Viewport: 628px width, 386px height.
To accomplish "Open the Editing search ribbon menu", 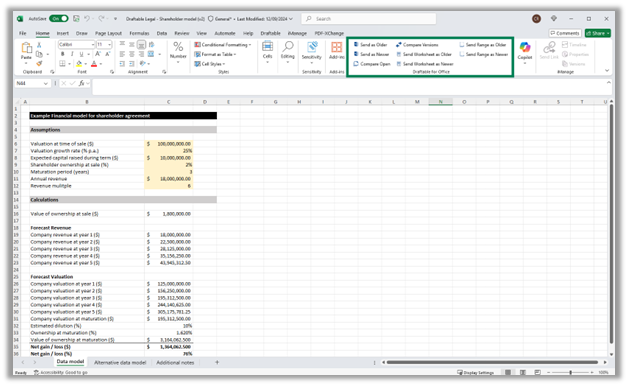I will point(288,52).
